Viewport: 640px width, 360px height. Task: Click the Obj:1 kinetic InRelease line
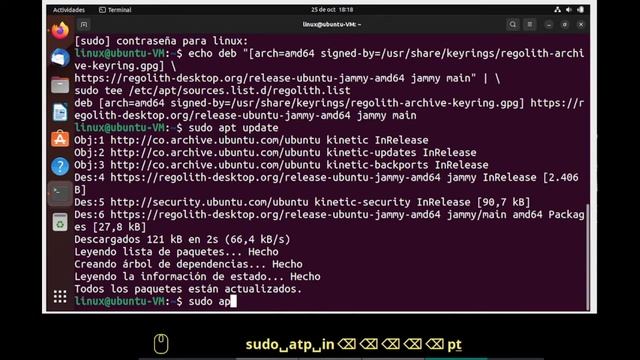tap(251, 140)
